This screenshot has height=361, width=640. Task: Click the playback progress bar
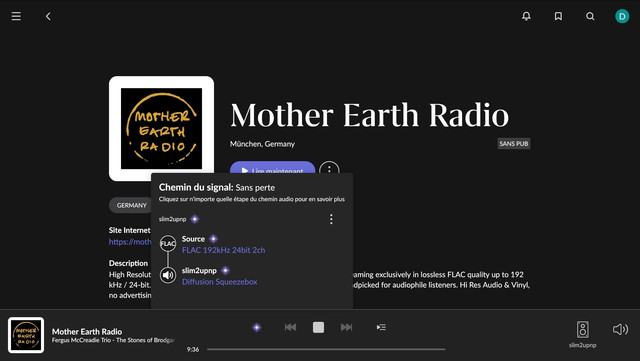pos(326,349)
